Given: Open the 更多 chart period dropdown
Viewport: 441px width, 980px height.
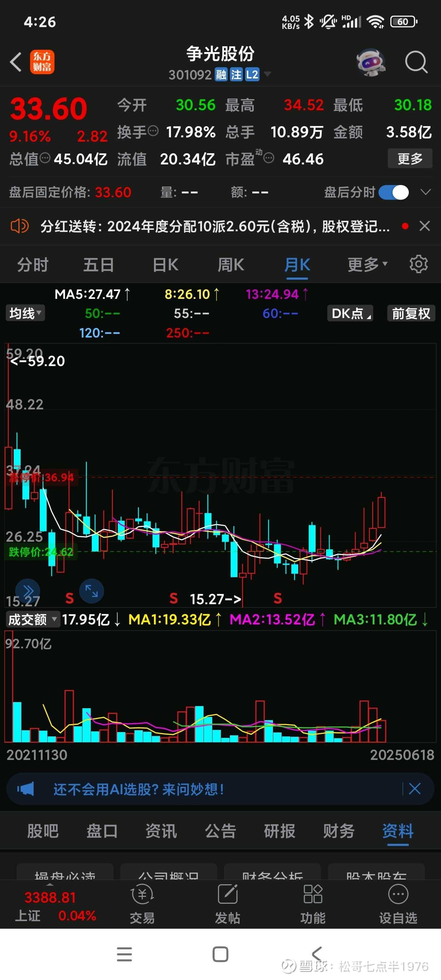Looking at the screenshot, I should pos(367,264).
